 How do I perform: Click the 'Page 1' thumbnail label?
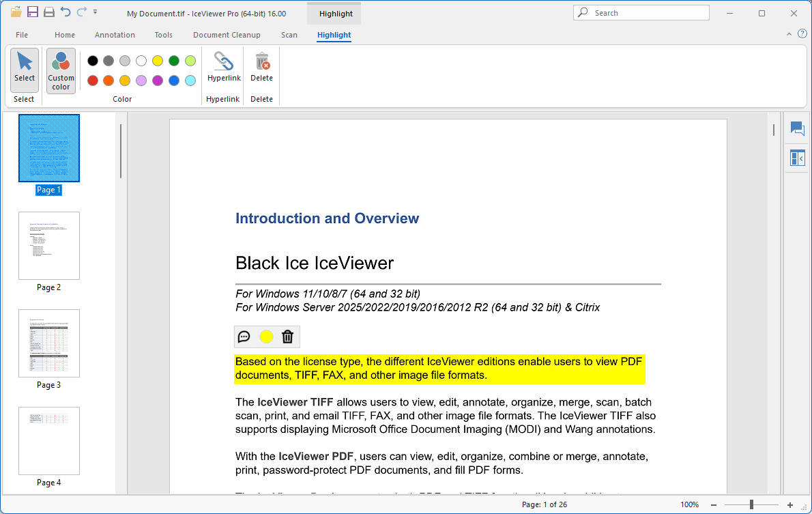tap(48, 190)
